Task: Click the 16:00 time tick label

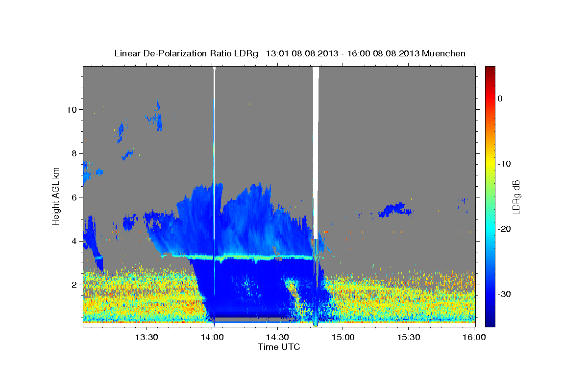Action: click(474, 337)
